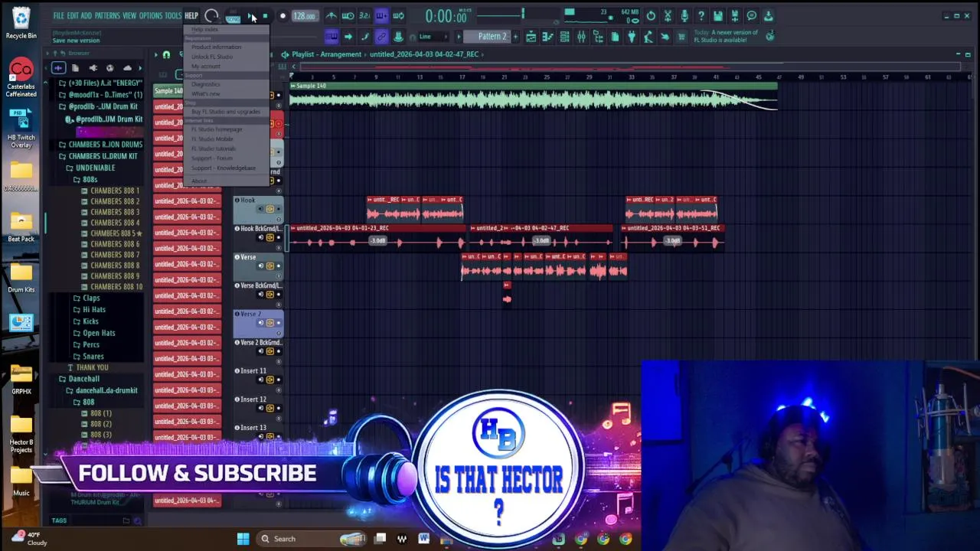Click the step editing arrow icon

[348, 37]
